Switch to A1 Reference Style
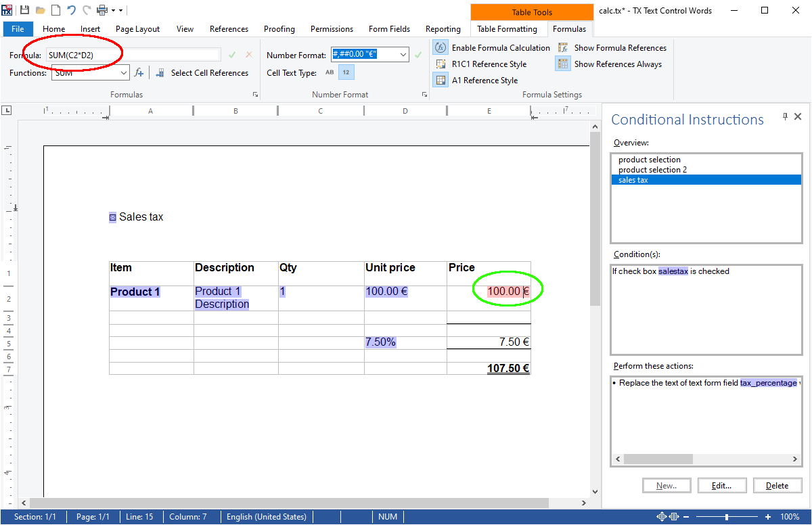 pyautogui.click(x=476, y=80)
